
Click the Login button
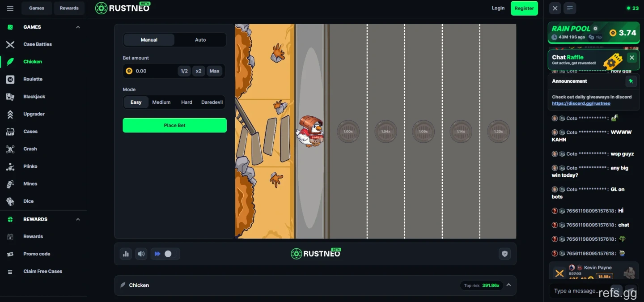point(498,8)
